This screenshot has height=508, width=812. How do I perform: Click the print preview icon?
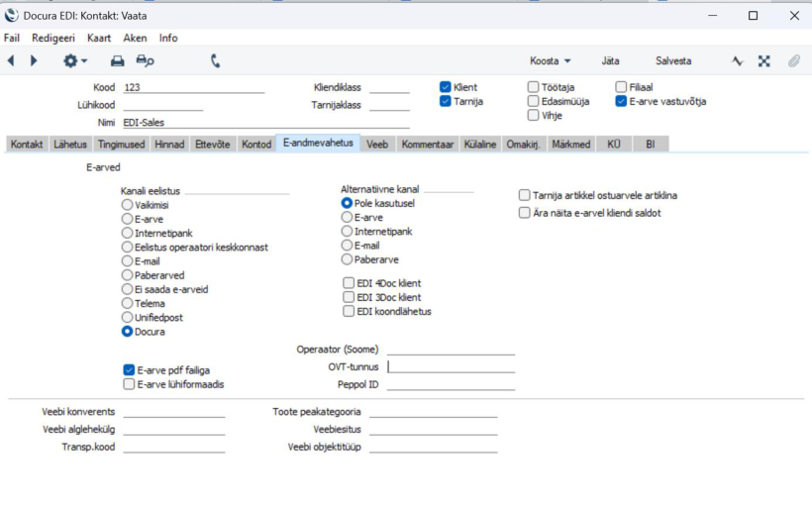coord(145,61)
